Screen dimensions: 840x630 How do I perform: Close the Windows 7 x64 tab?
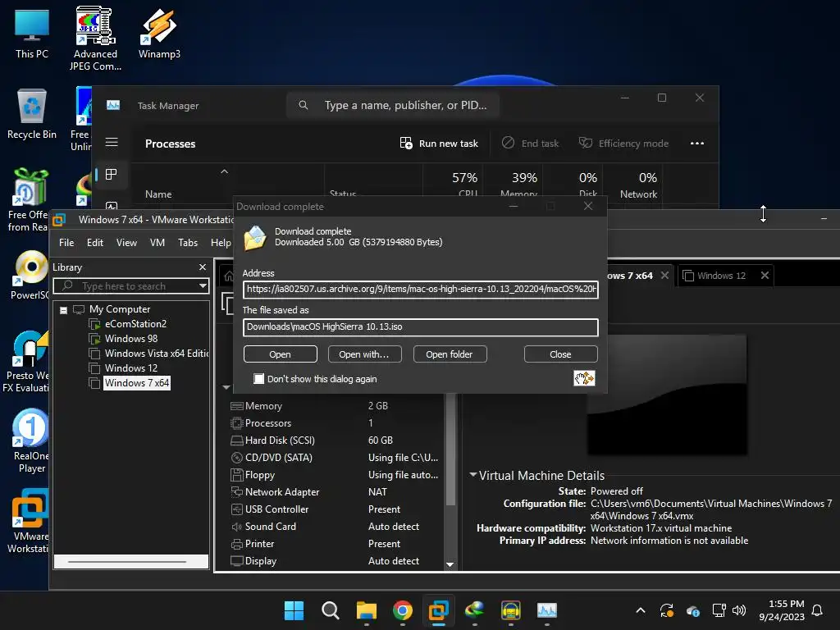(x=664, y=276)
